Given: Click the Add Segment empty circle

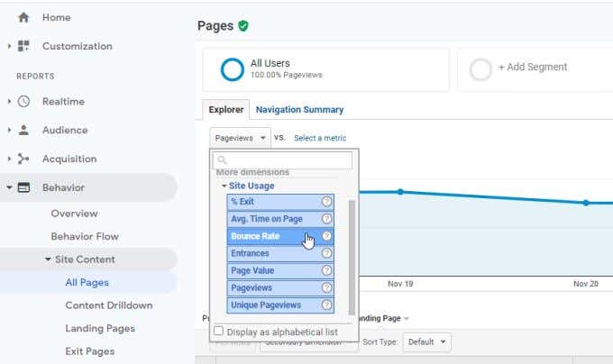Looking at the screenshot, I should point(480,69).
